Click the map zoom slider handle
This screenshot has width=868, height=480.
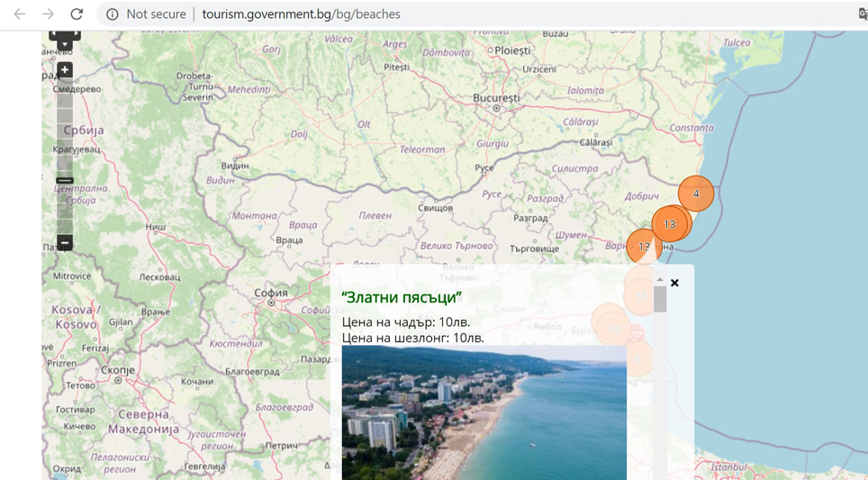coord(65,180)
